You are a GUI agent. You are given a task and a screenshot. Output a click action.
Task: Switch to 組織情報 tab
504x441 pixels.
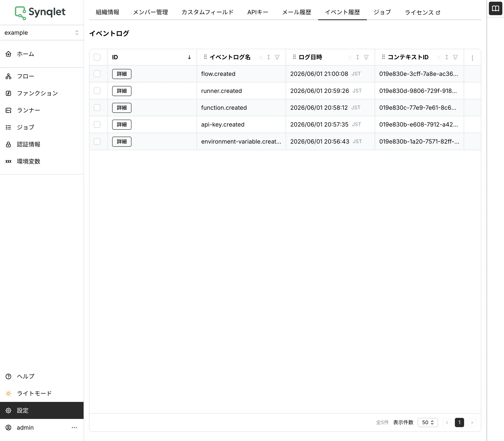click(108, 12)
